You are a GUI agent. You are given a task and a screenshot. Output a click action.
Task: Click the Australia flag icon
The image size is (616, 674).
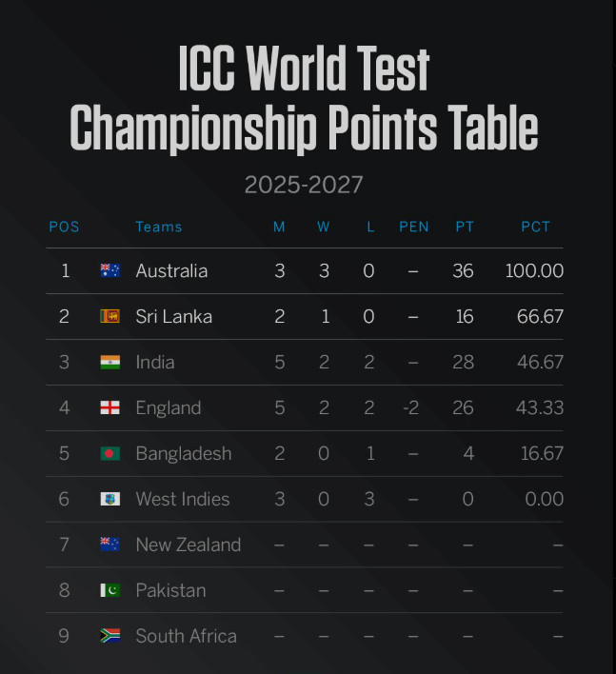110,270
